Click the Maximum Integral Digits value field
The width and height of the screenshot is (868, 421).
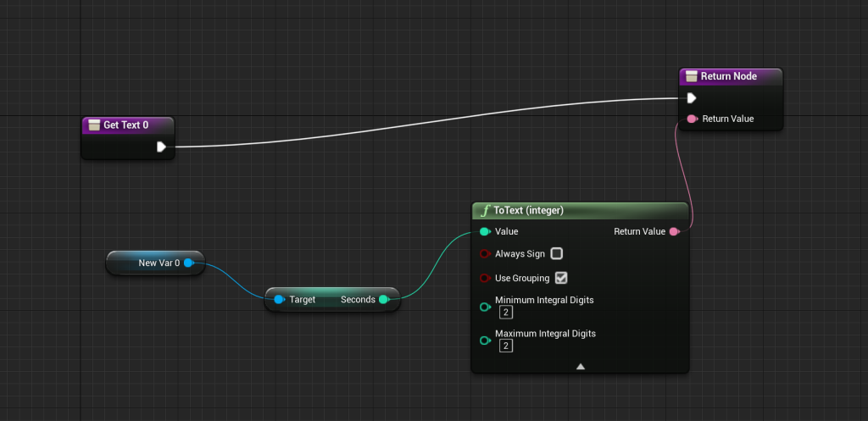pos(505,346)
